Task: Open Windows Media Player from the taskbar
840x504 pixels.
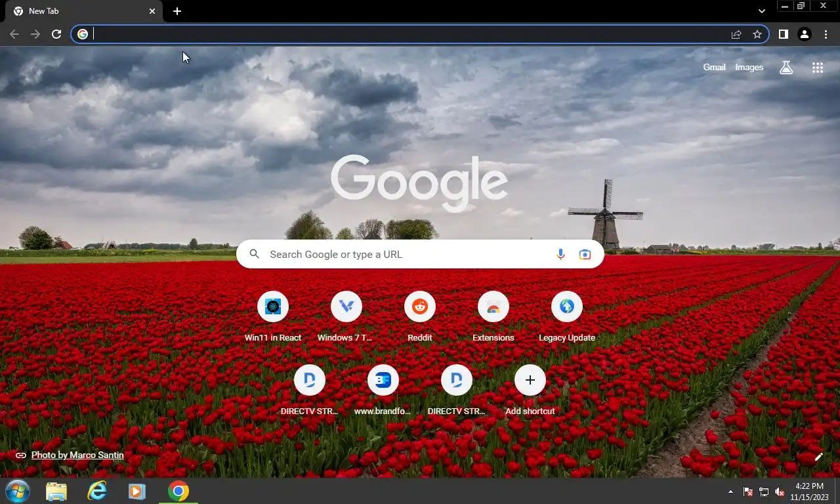Action: click(x=137, y=491)
